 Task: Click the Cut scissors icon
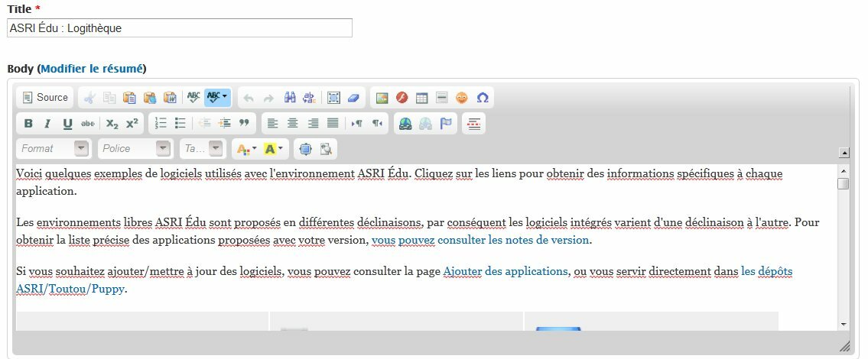coord(89,98)
